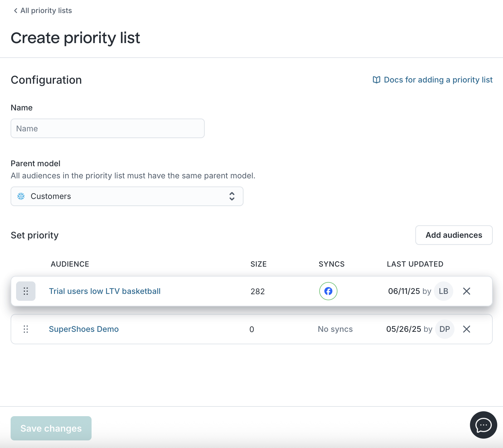503x448 pixels.
Task: Open the SuperShoes Demo audience link
Action: pos(84,329)
